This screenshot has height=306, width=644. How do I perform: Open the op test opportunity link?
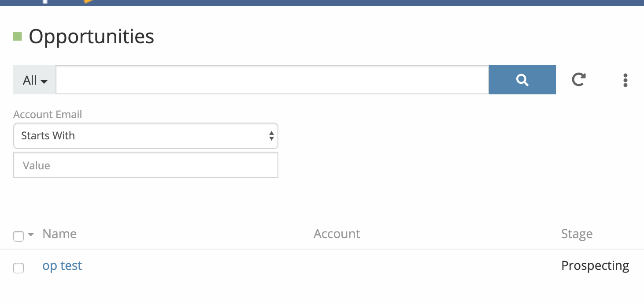62,266
